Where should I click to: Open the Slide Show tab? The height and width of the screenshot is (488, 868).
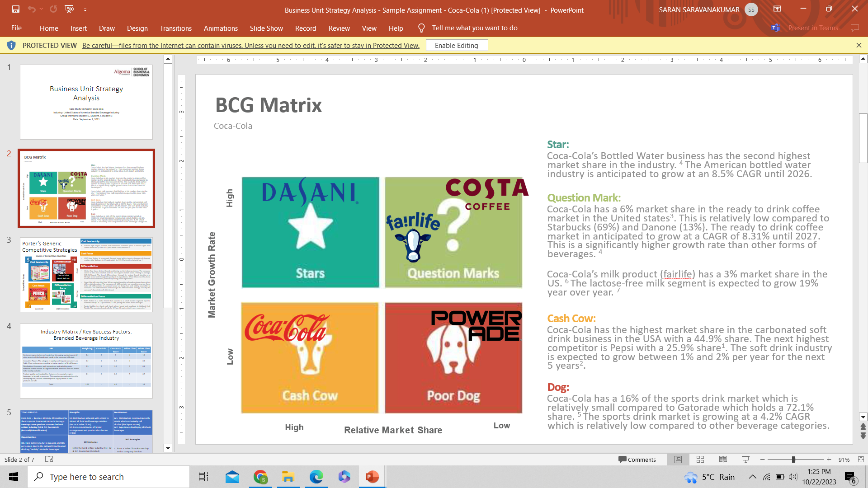[266, 28]
